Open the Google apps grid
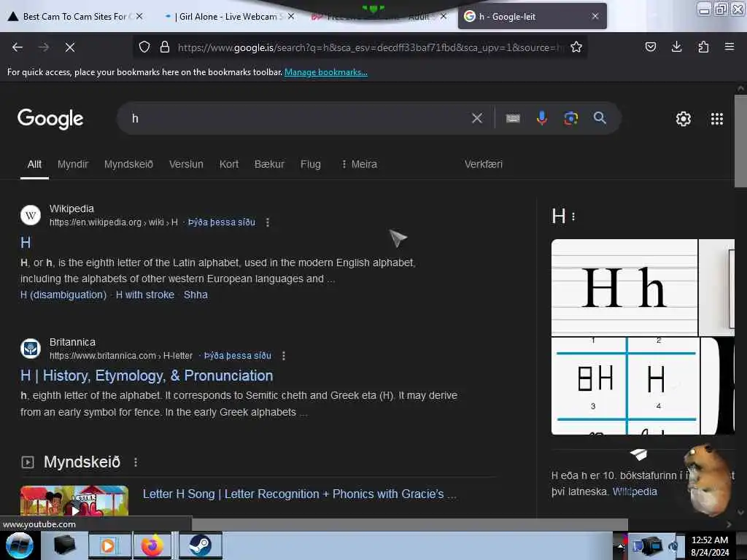The height and width of the screenshot is (560, 747). coord(716,119)
